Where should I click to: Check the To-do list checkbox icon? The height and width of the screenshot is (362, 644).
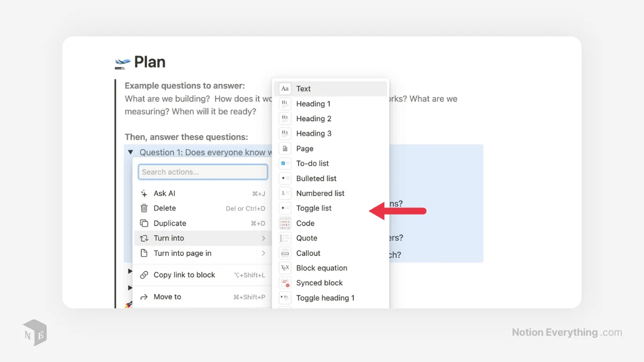284,163
